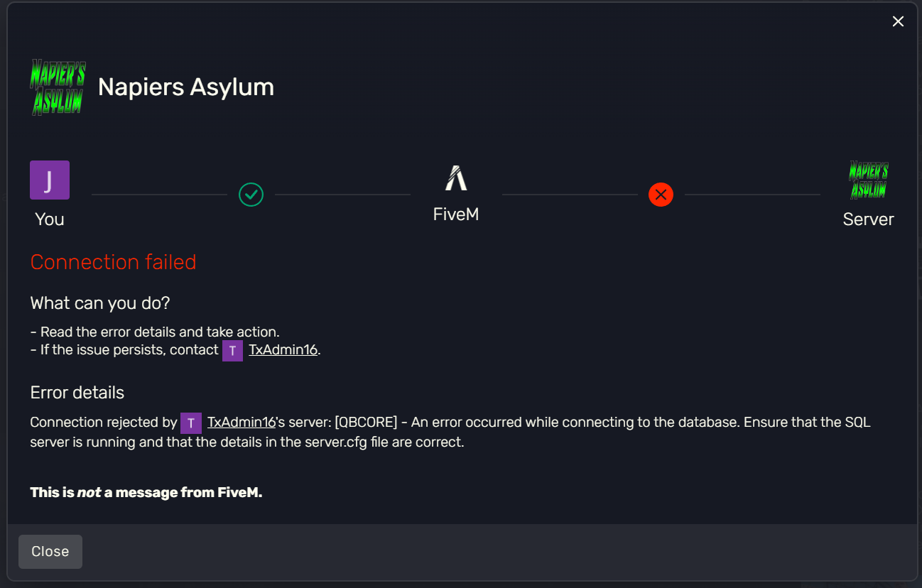The width and height of the screenshot is (922, 588).
Task: Click the red X failure indicator
Action: click(661, 195)
